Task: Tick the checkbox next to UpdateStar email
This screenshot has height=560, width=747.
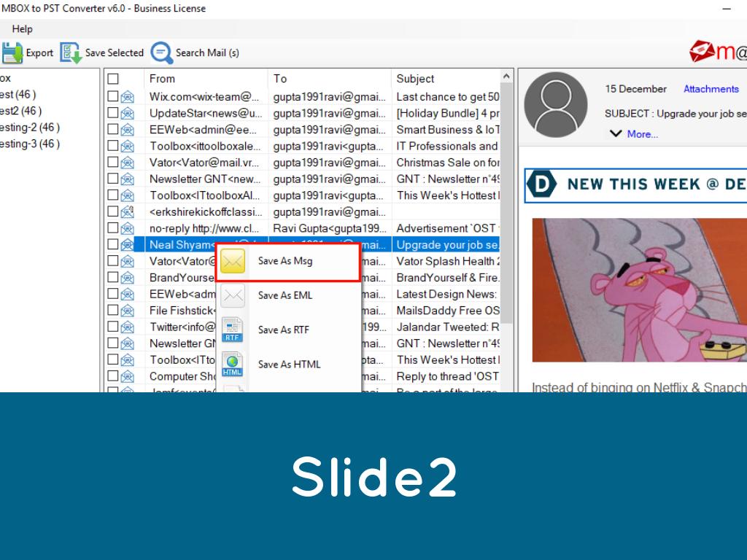Action: [113, 113]
